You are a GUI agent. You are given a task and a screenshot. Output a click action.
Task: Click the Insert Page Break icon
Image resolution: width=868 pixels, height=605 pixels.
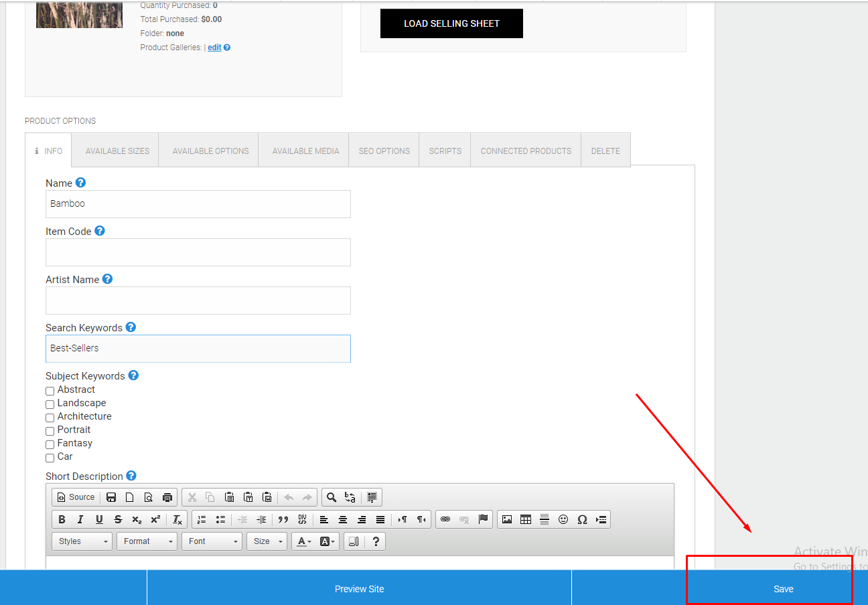tap(601, 519)
